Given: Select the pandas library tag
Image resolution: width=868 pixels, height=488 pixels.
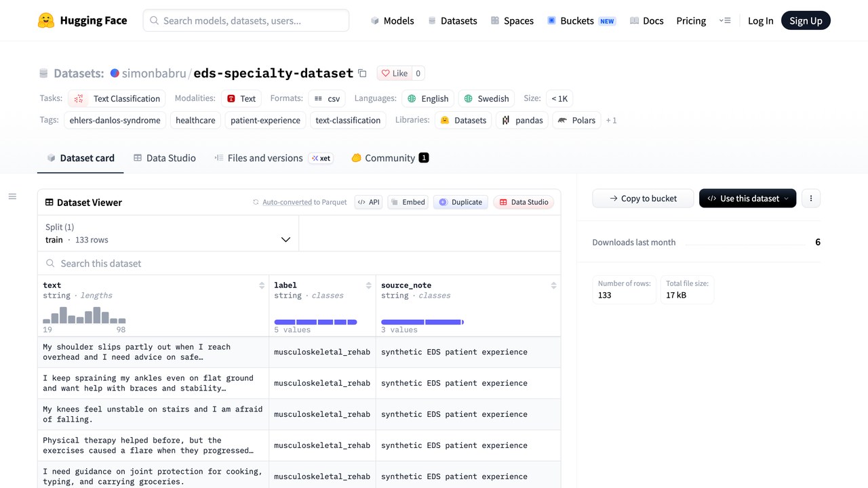Looking at the screenshot, I should (x=522, y=120).
